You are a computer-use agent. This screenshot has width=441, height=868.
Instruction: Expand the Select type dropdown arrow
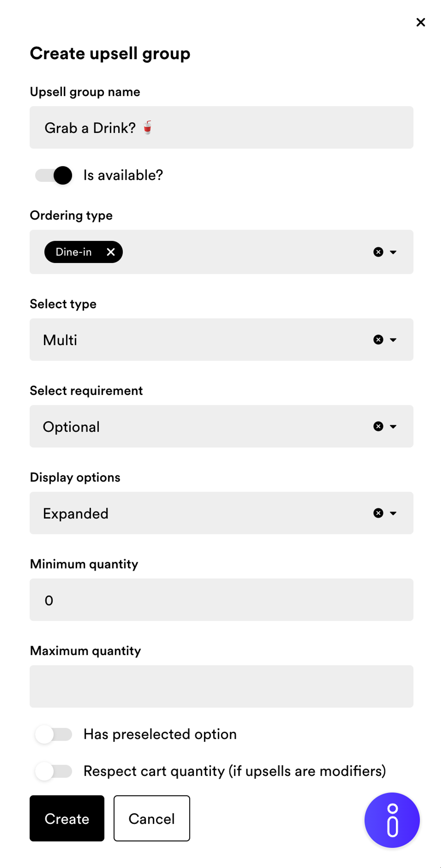393,340
